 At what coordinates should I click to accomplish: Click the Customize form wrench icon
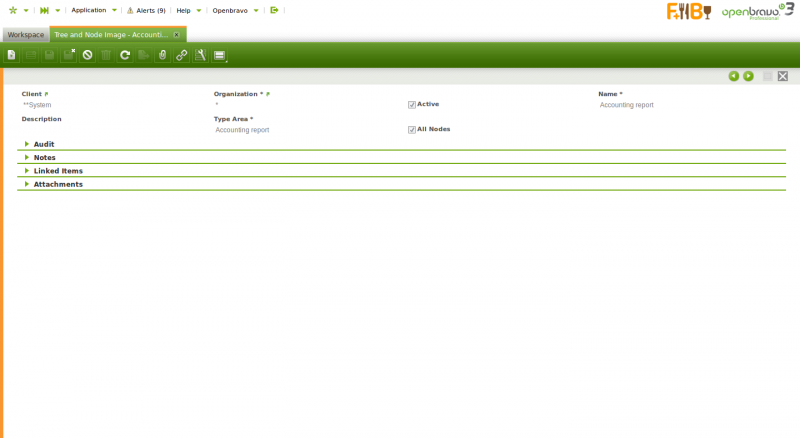(x=201, y=55)
